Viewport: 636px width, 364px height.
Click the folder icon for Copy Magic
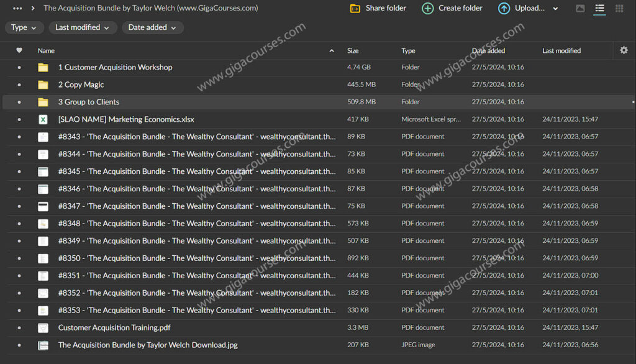click(x=43, y=84)
